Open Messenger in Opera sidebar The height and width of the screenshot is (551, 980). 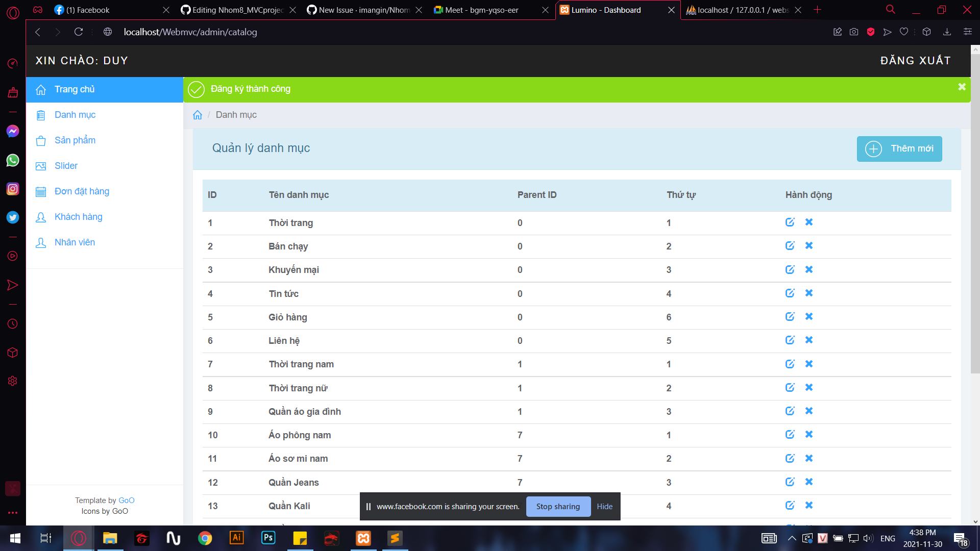click(13, 132)
